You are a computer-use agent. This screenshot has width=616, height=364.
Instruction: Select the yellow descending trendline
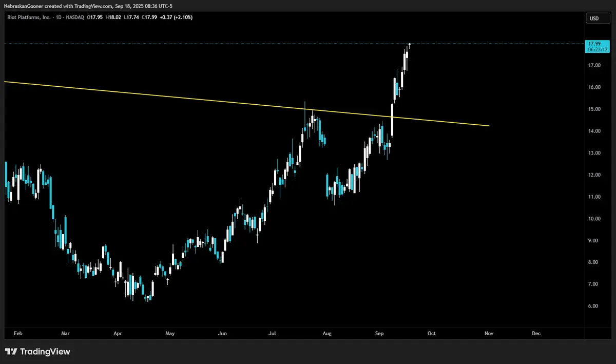pyautogui.click(x=246, y=103)
